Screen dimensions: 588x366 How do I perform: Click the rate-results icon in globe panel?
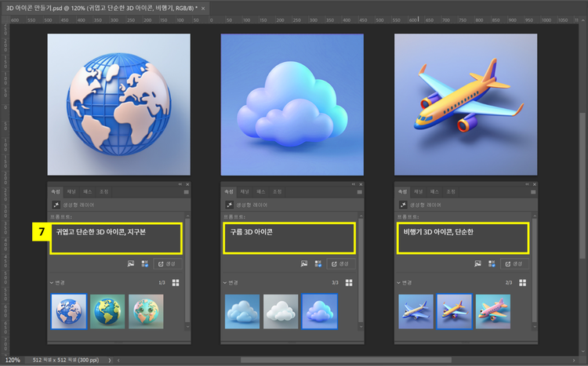pyautogui.click(x=145, y=264)
